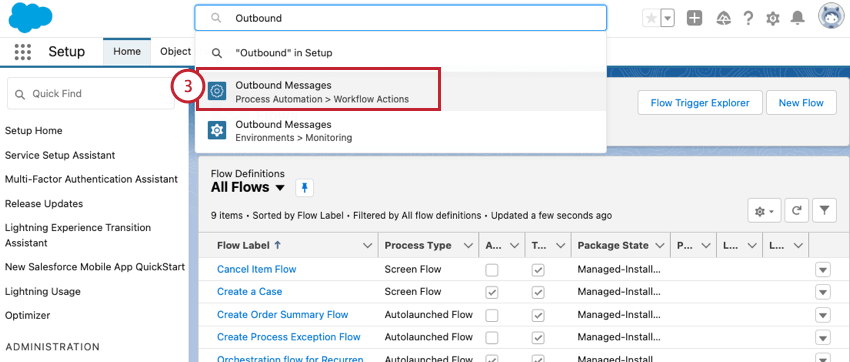
Task: Expand the All Flows list view dropdown
Action: 280,188
